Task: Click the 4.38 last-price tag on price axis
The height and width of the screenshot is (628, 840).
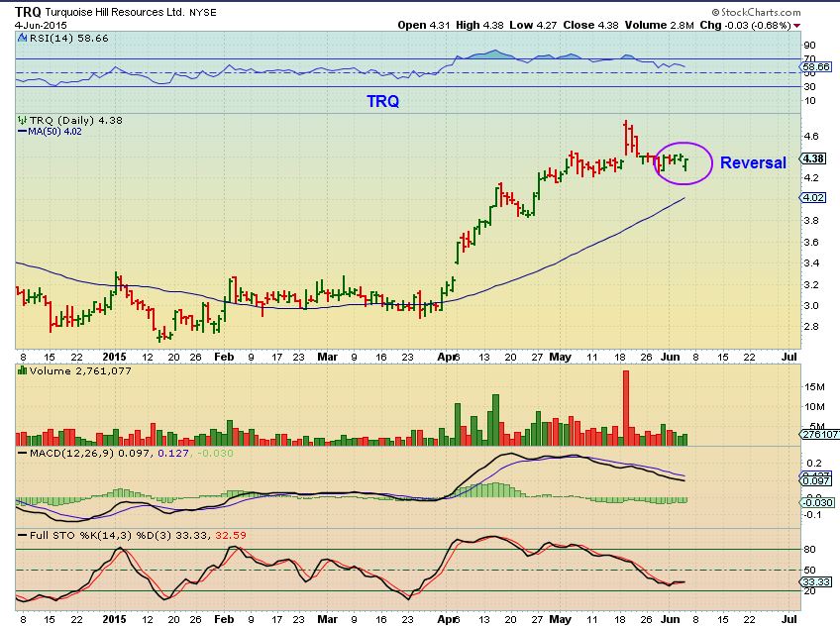Action: coord(813,158)
